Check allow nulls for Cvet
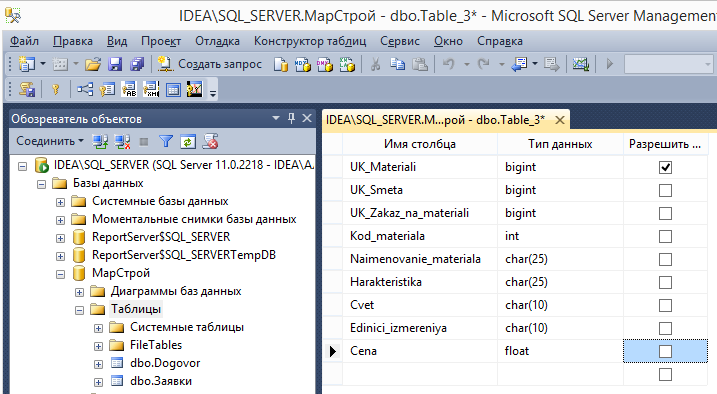Screen dimensions: 717x394 (665, 305)
